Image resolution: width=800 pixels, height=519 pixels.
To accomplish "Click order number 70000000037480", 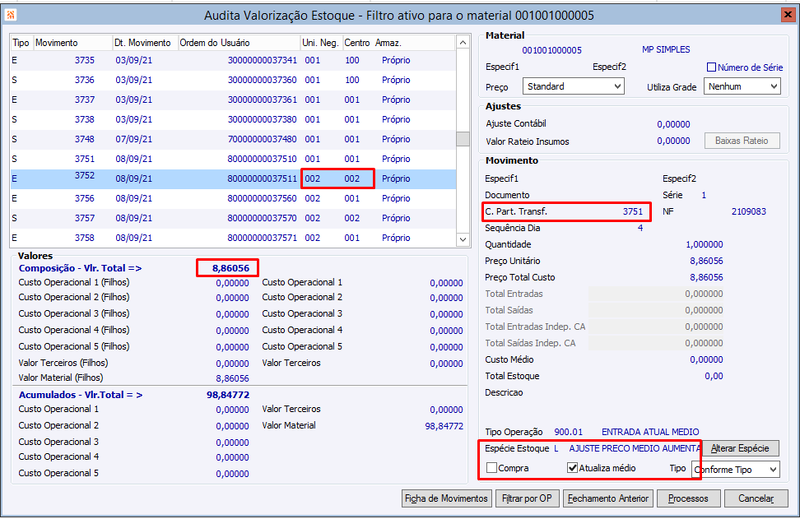I will click(262, 139).
